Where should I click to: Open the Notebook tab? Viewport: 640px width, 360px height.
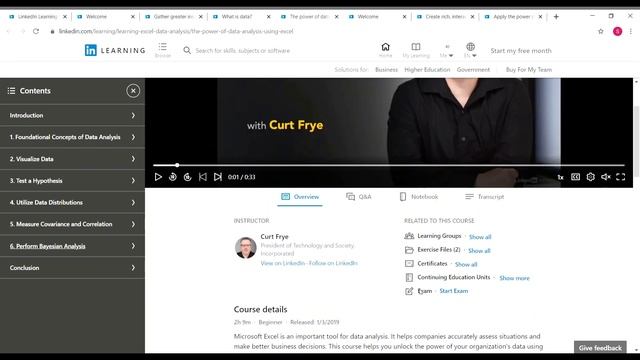(419, 197)
